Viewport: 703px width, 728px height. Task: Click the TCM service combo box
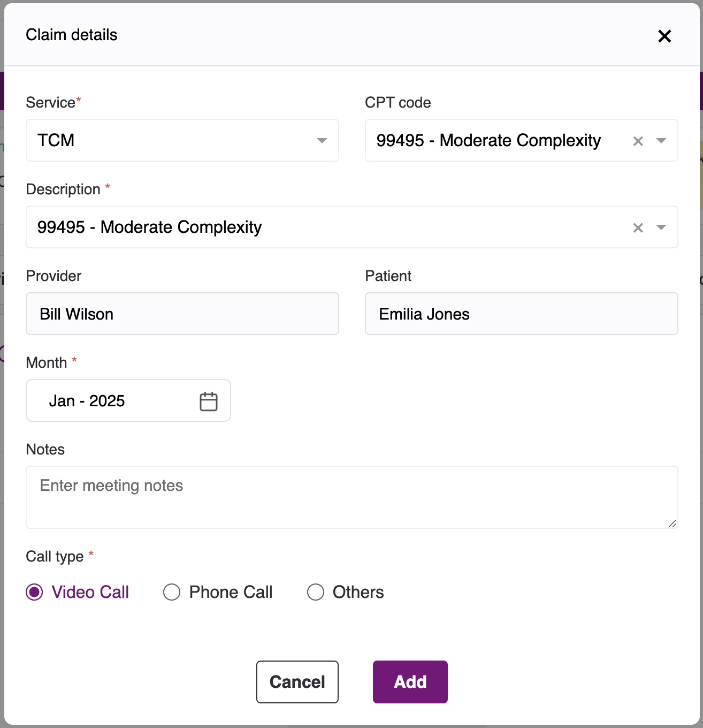(182, 140)
